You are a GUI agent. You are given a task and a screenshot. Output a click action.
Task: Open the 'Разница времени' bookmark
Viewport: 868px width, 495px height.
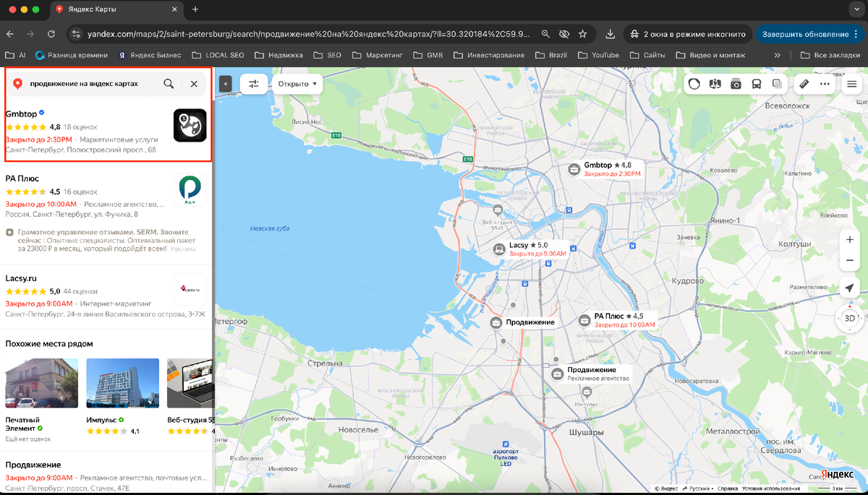[72, 55]
